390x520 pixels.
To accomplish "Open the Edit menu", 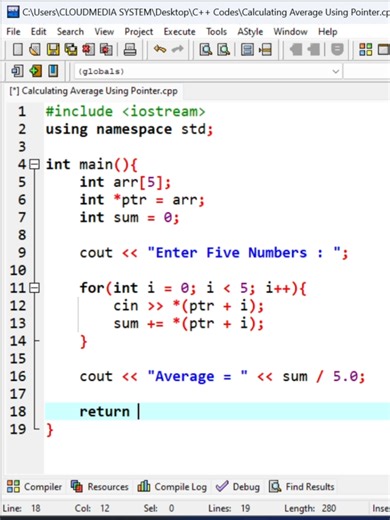I will (38, 32).
